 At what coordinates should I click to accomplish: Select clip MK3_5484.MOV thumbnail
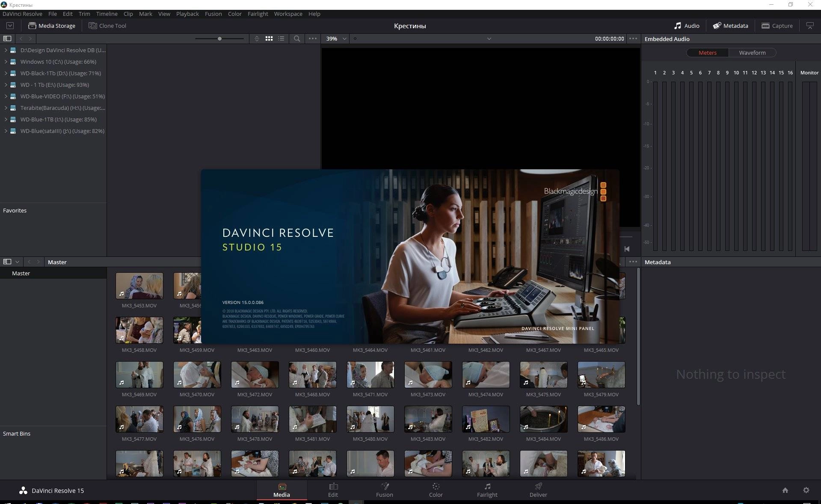click(x=543, y=419)
